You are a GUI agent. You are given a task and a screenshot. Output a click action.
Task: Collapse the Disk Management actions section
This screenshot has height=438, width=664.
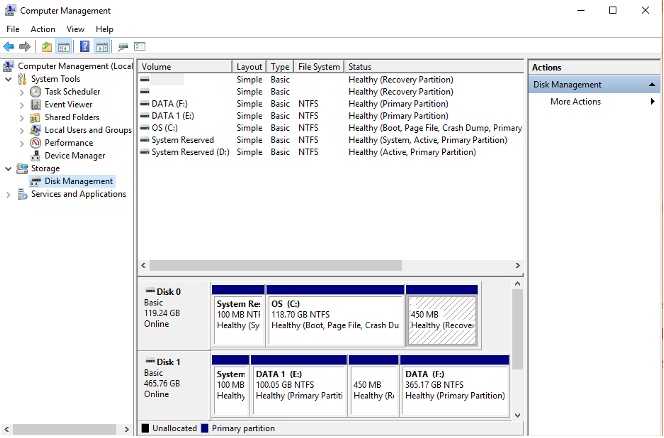(653, 85)
